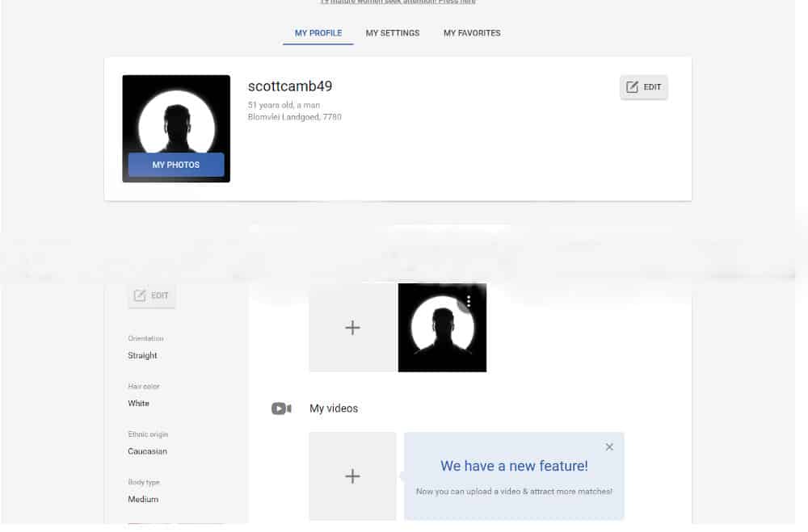Click the MY PHOTOS button

click(x=176, y=165)
